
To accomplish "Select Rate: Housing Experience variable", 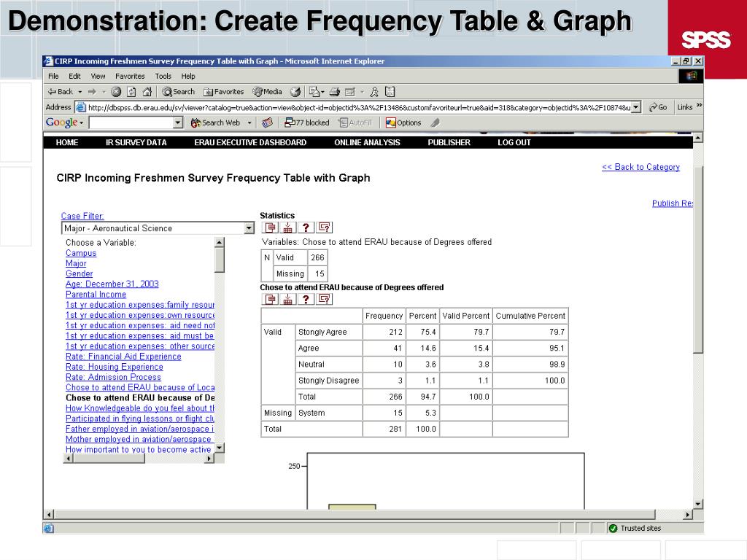I will (115, 367).
